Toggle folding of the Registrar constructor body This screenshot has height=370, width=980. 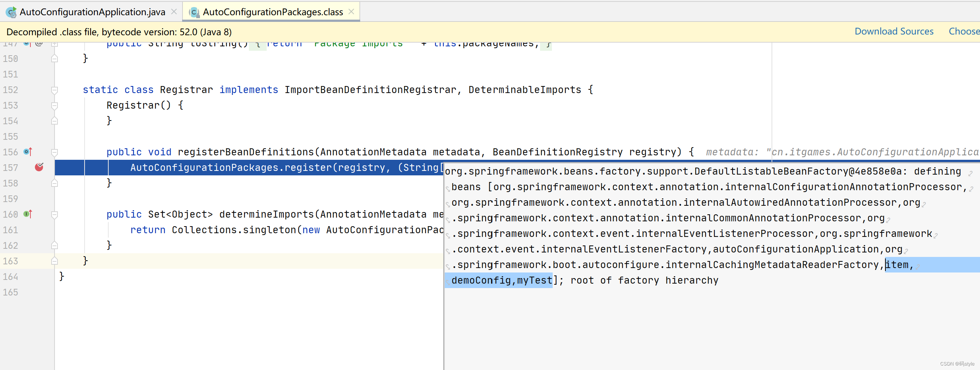pyautogui.click(x=55, y=105)
